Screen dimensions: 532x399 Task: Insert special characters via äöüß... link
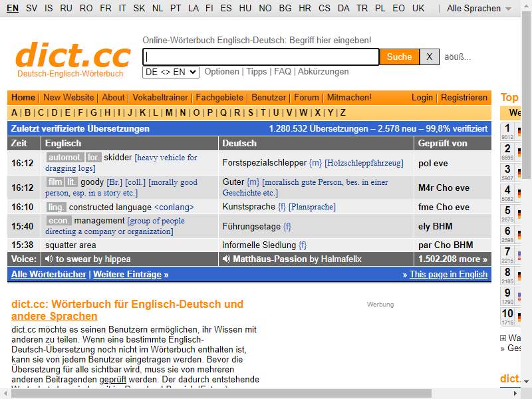[458, 57]
